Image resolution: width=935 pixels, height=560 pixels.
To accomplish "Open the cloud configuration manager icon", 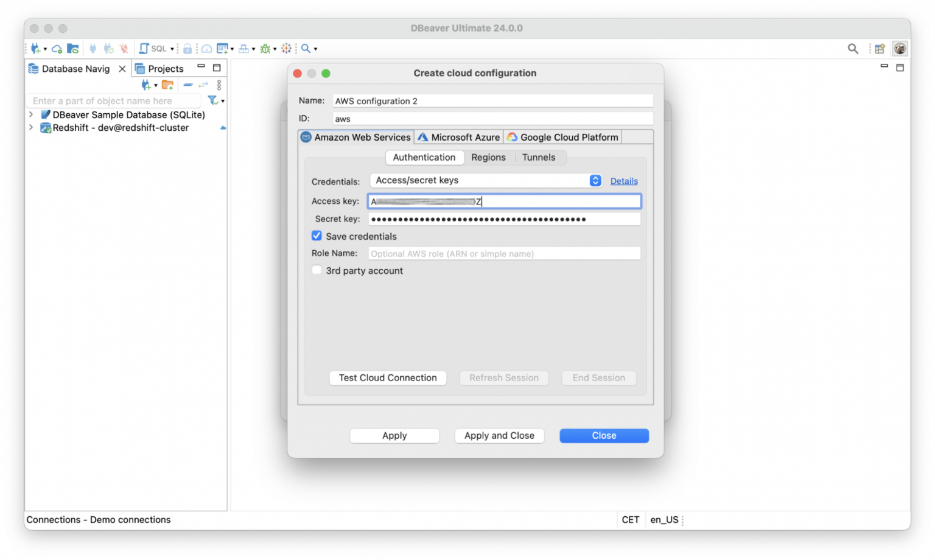I will tap(56, 48).
